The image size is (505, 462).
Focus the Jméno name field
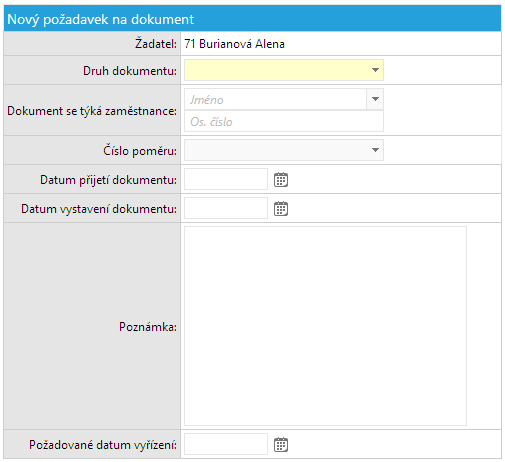click(275, 99)
